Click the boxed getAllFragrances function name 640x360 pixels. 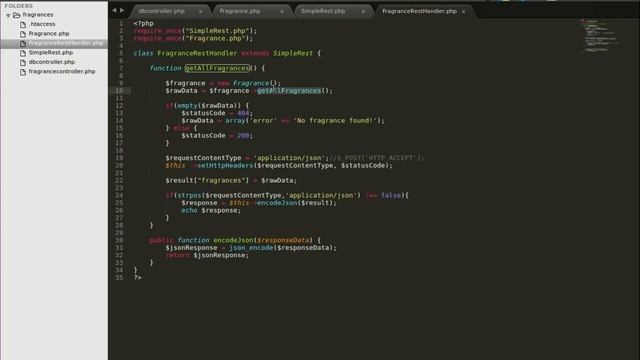pos(217,68)
